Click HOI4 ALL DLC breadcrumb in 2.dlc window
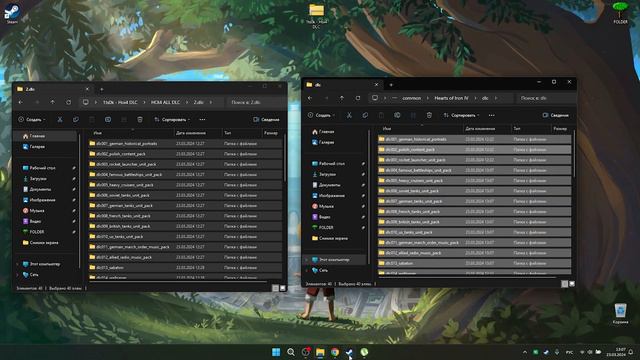 point(165,102)
